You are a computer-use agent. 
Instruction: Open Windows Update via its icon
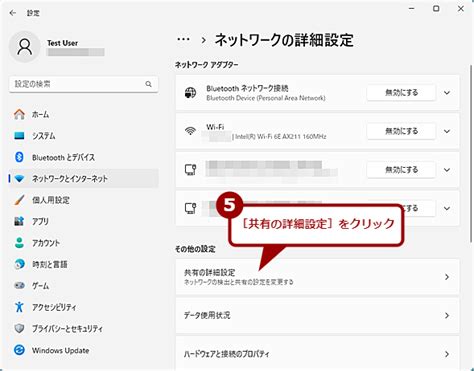[19, 350]
